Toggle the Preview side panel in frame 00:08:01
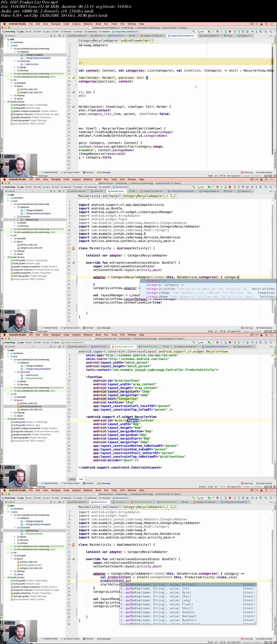 point(275,363)
